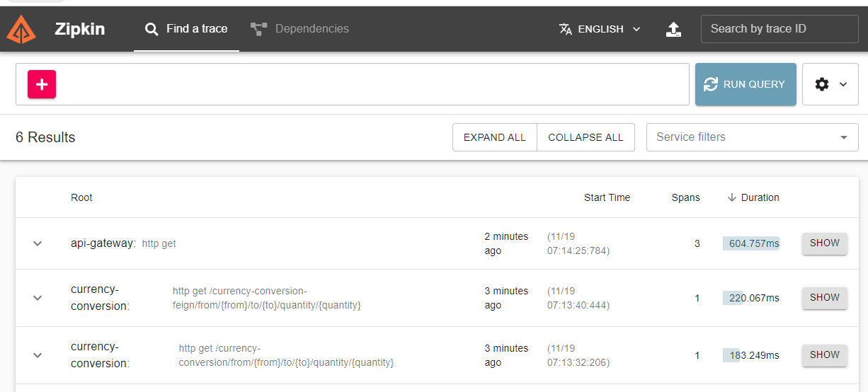Show the api-gateway trace
This screenshot has height=392, width=868.
(825, 243)
